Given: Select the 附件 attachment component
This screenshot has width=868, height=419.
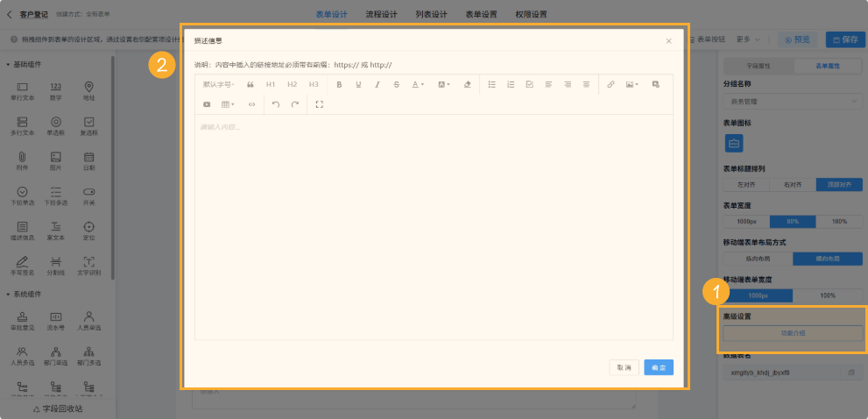Looking at the screenshot, I should 22,161.
